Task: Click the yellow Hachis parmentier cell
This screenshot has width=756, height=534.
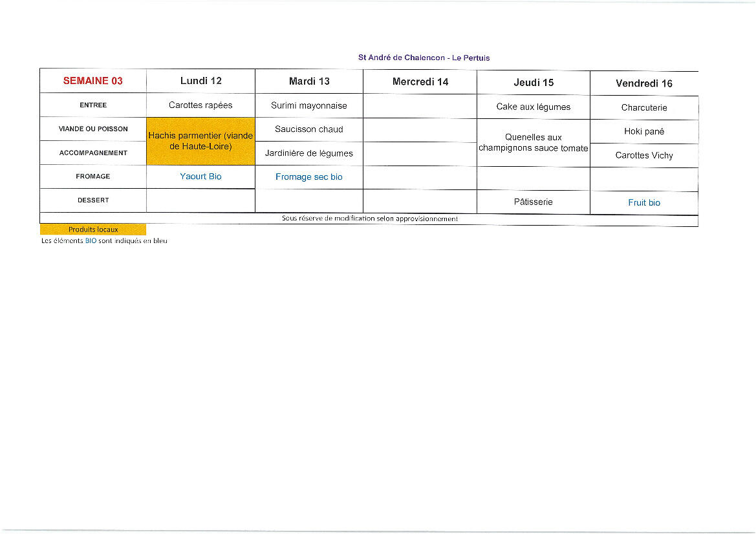Action: (200, 141)
